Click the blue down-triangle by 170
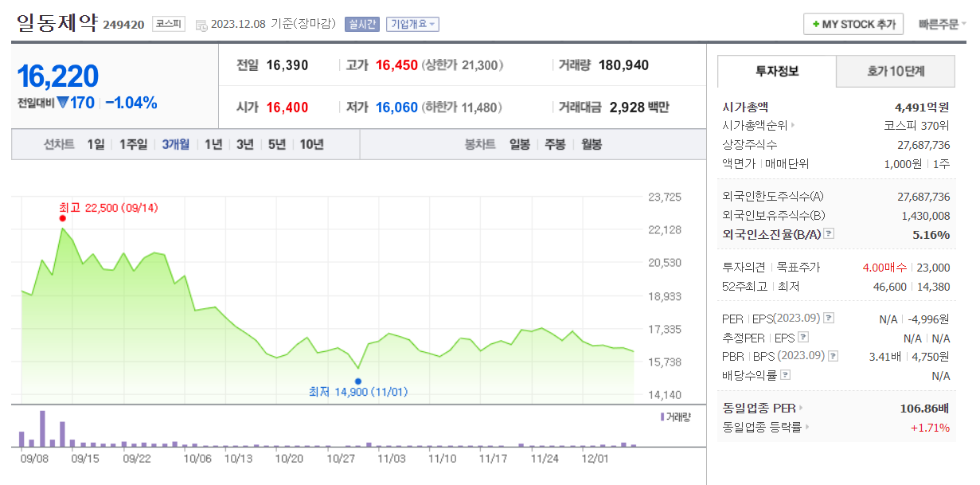Viewport: 980px width, 485px height. pyautogui.click(x=63, y=103)
